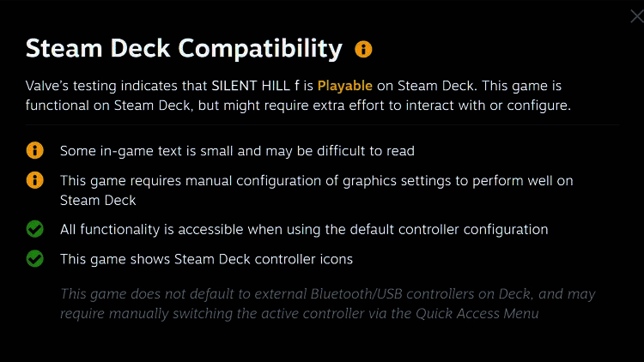
Task: Click "Quick Access Menu" in the italic note
Action: pyautogui.click(x=477, y=313)
